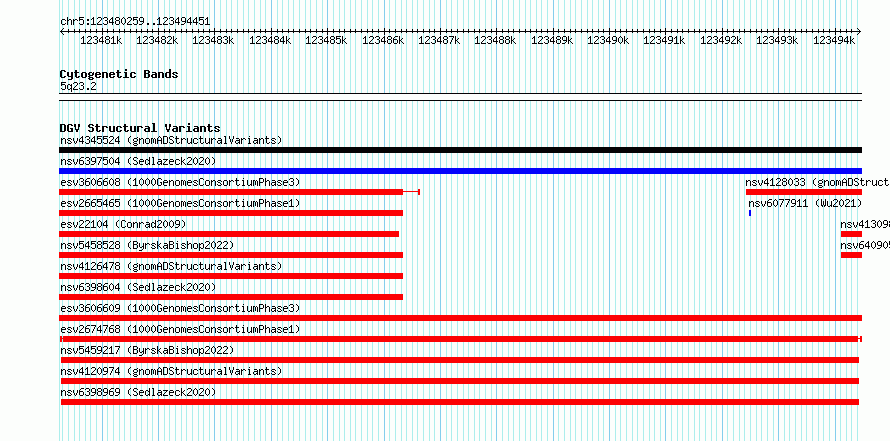Viewport: 890px width, 441px height.
Task: Open nsv4126478 gnomADStructuralVariants label
Action: pyautogui.click(x=171, y=266)
